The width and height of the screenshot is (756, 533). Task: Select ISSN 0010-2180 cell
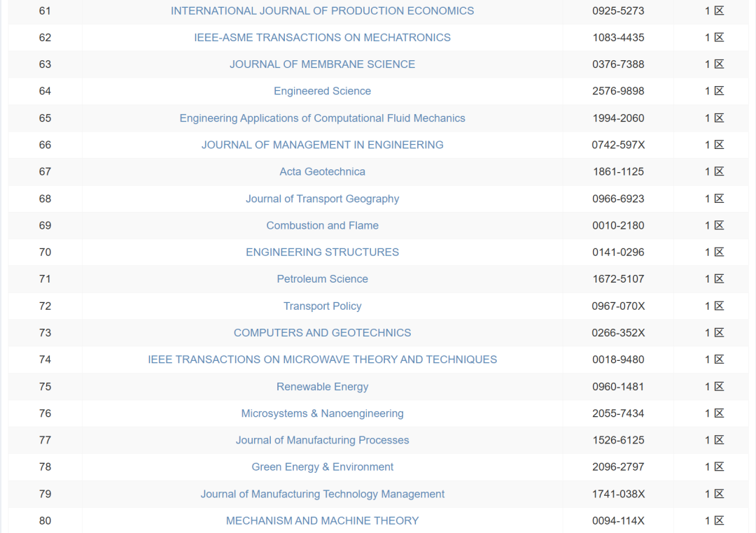(618, 225)
